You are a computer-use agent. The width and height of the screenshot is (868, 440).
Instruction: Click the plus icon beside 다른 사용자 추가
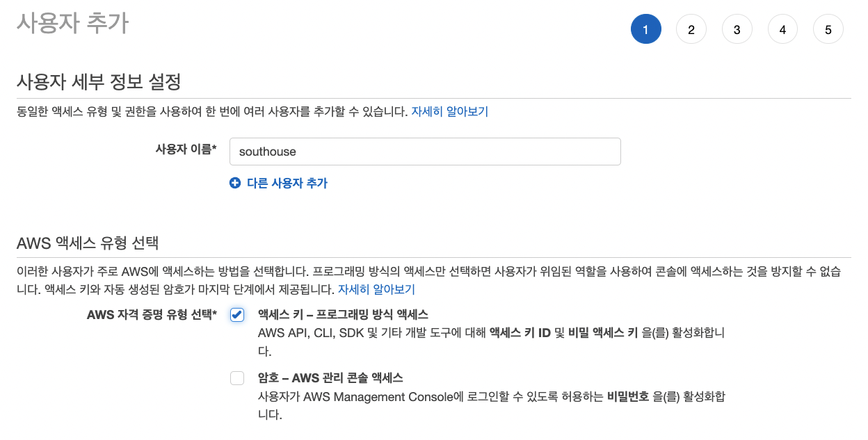[234, 184]
